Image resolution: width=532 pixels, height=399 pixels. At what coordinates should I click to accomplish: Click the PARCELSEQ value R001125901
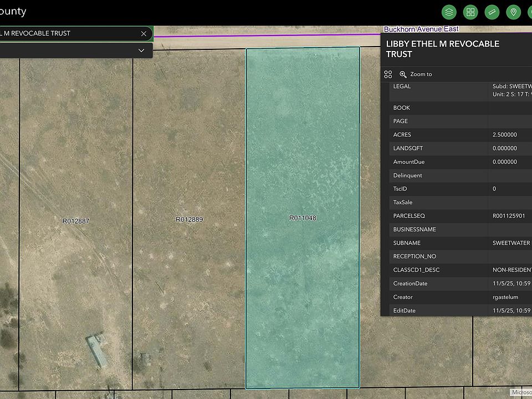click(509, 216)
